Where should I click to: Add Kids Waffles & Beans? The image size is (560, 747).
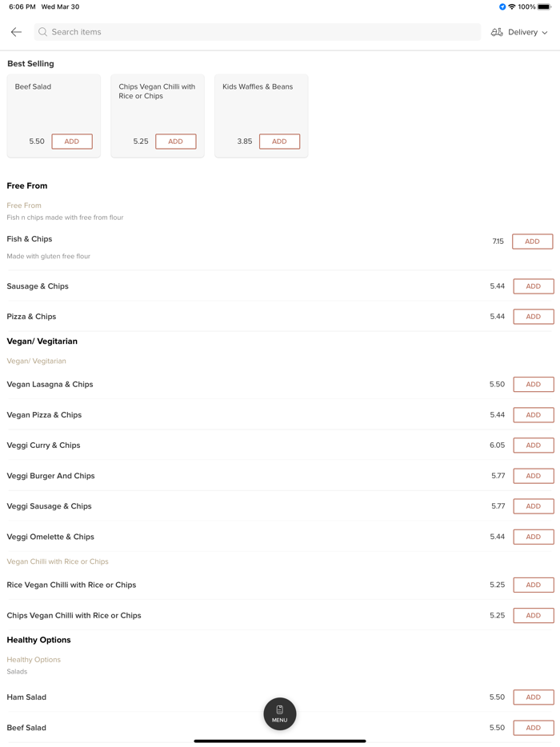coord(279,142)
